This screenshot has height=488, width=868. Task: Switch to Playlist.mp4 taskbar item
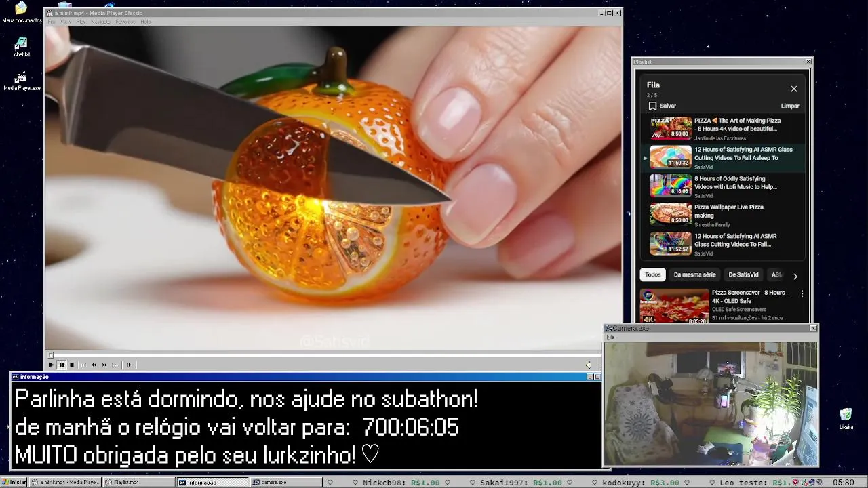[139, 482]
